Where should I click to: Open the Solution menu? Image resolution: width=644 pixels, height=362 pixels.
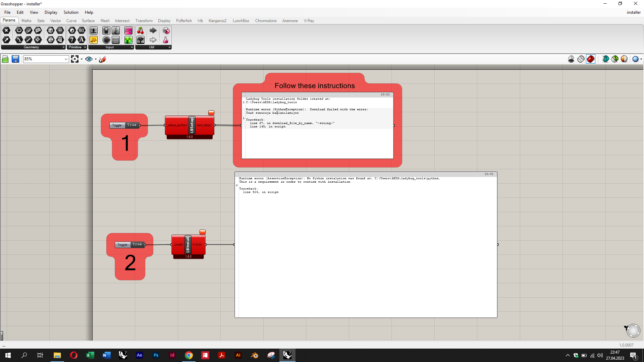pos(71,12)
